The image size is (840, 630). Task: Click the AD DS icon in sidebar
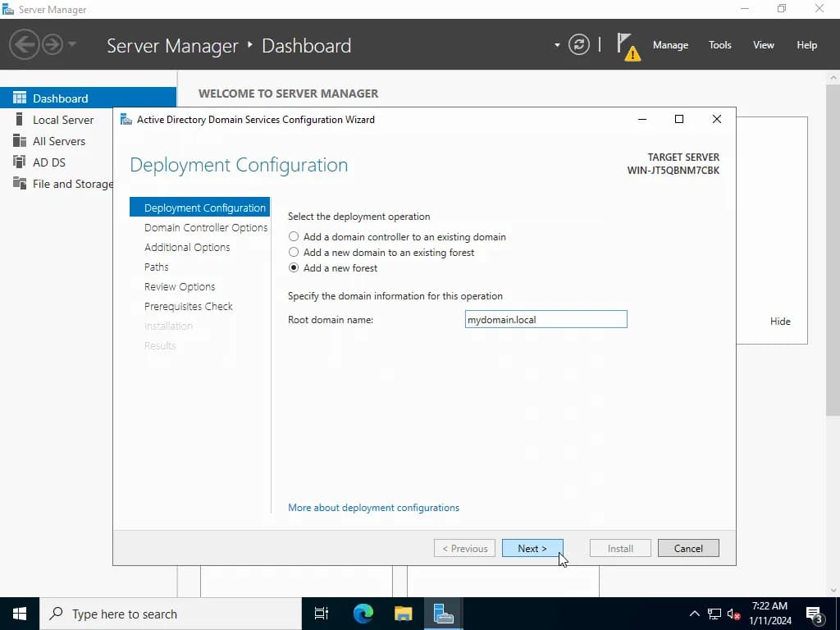pyautogui.click(x=20, y=162)
